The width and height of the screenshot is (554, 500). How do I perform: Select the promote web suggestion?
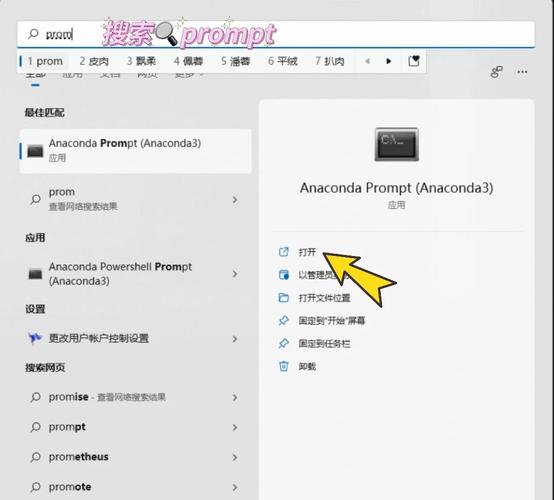click(136, 487)
